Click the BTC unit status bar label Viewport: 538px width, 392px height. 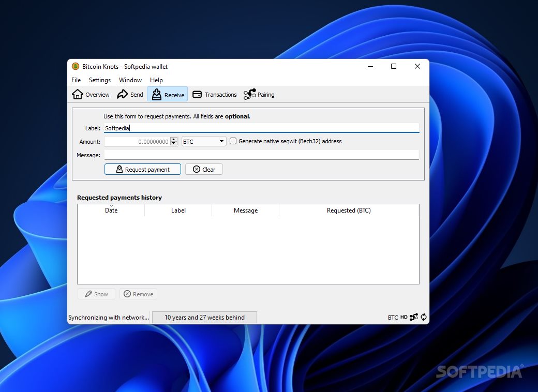(393, 317)
